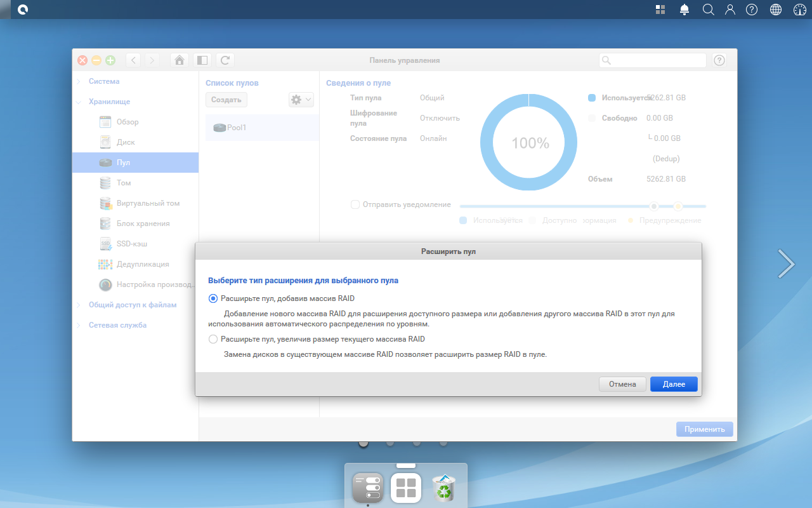Click the refresh icon in toolbar
Viewport: 812px width, 508px height.
tap(225, 60)
